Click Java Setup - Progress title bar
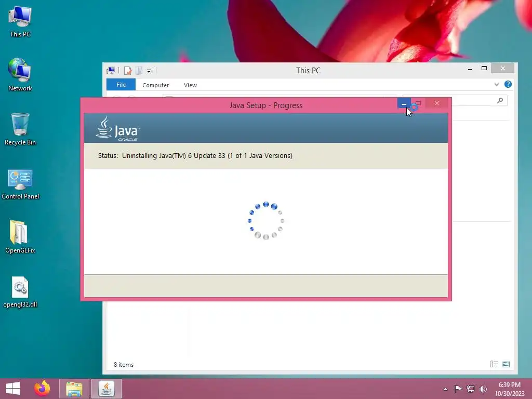532x399 pixels. click(265, 105)
